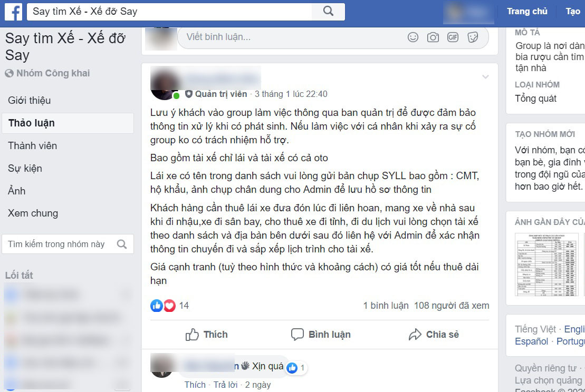This screenshot has height=392, width=585.
Task: Click the Trả lời reply link
Action: tap(225, 385)
